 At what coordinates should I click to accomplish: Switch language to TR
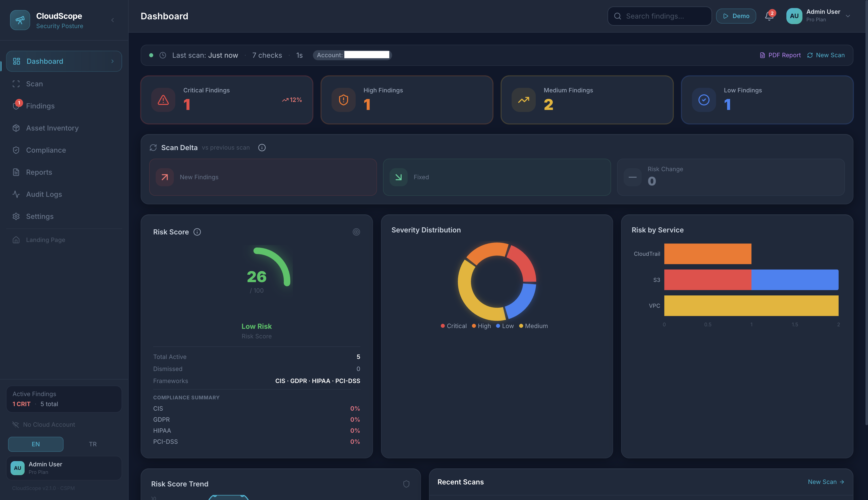coord(92,444)
